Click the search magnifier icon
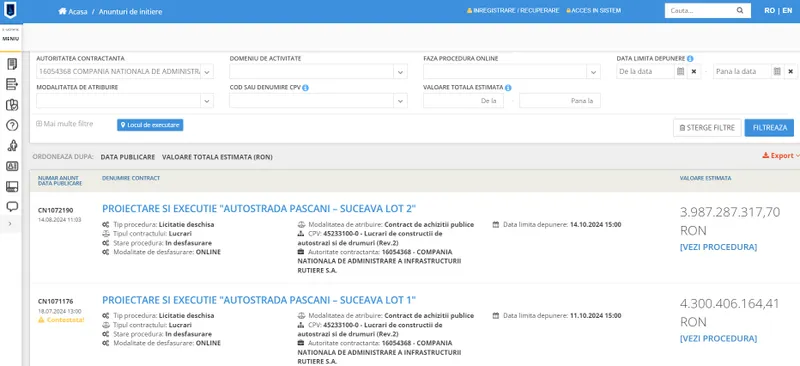Screen dimensions: 800x366 (x=740, y=10)
